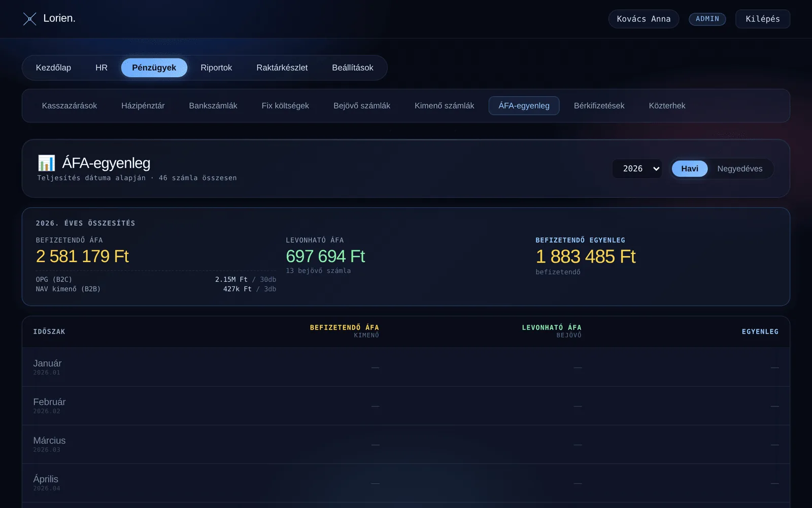Image resolution: width=812 pixels, height=508 pixels.
Task: Show Fix költségek
Action: tap(285, 106)
